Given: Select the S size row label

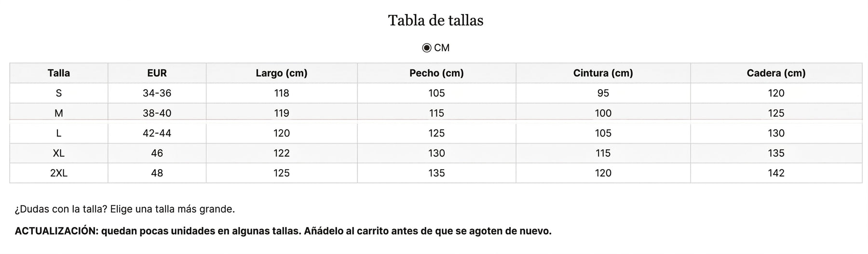Looking at the screenshot, I should 59,93.
